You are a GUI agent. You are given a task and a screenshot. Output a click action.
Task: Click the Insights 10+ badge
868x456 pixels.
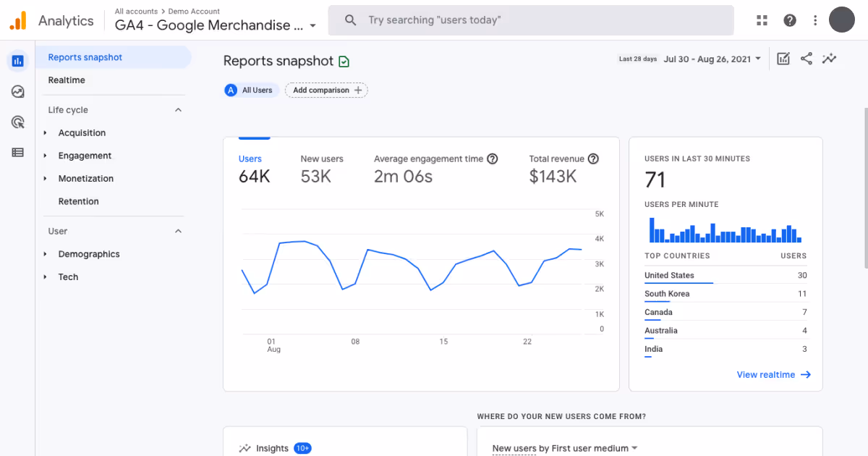coord(302,449)
